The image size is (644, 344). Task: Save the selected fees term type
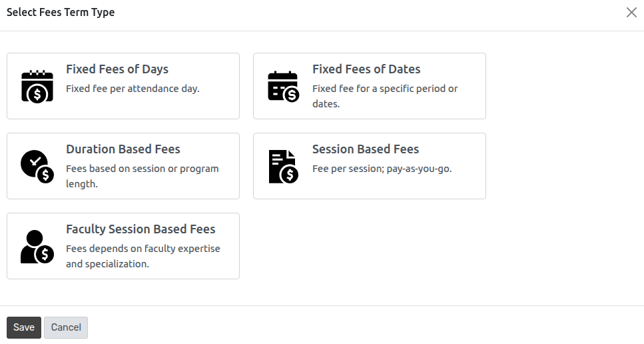pos(24,327)
